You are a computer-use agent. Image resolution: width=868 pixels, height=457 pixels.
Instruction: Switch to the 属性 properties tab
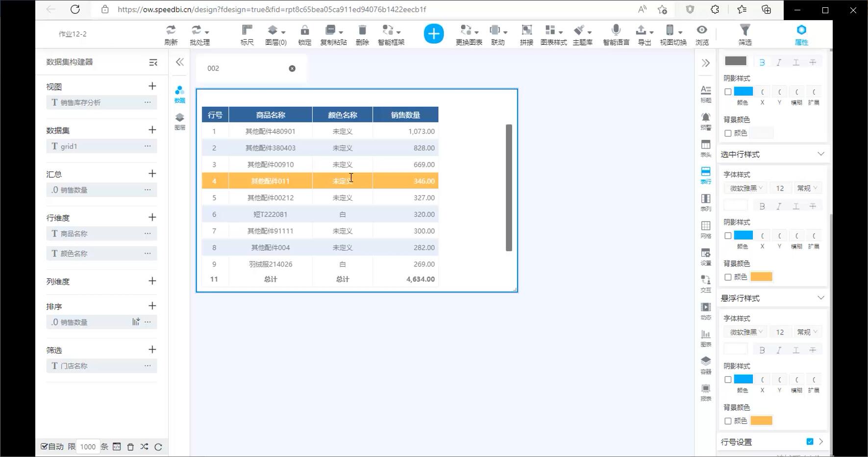(x=801, y=34)
